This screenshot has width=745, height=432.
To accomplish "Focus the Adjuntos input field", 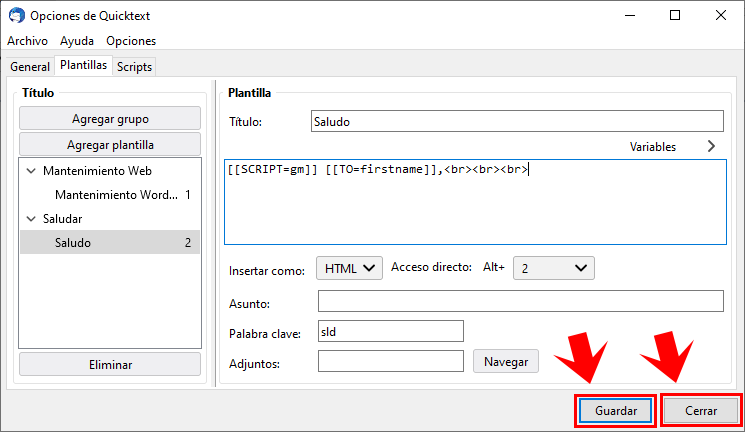I will [x=391, y=361].
